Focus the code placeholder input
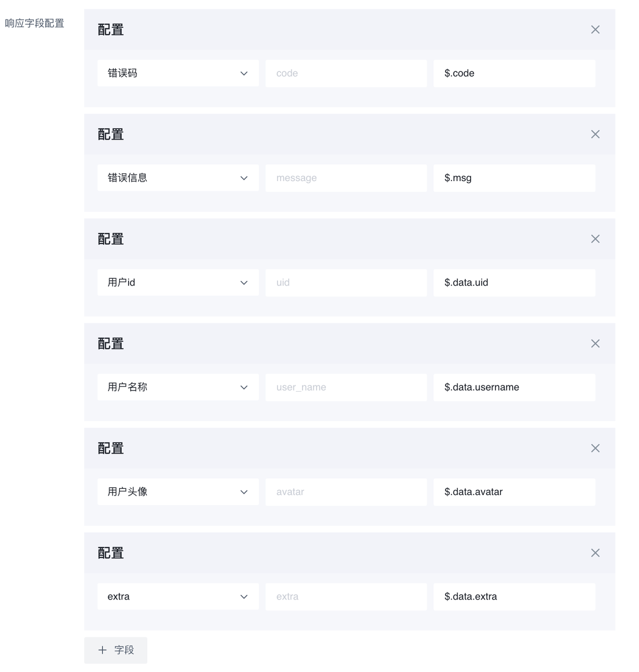Viewport: 639px width, 672px height. click(x=346, y=73)
